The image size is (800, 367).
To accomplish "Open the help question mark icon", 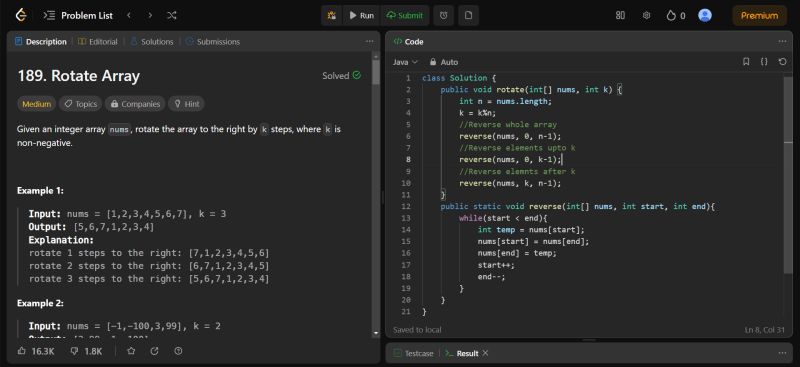I will (x=178, y=351).
